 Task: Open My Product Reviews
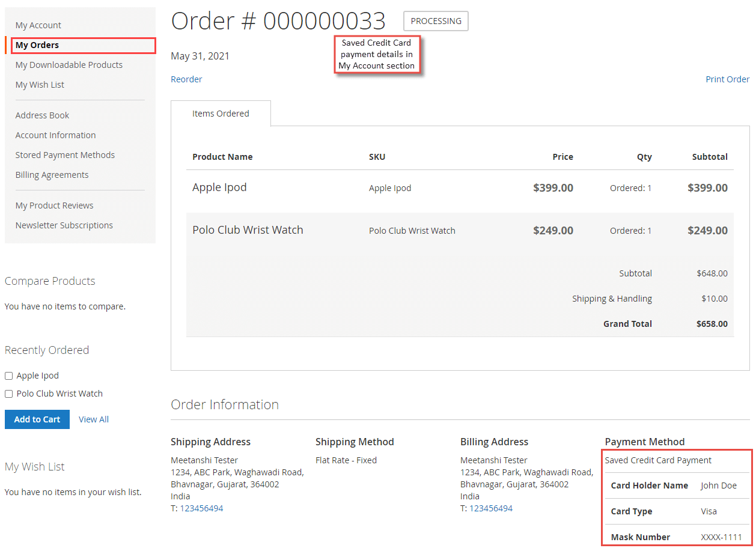tap(54, 205)
